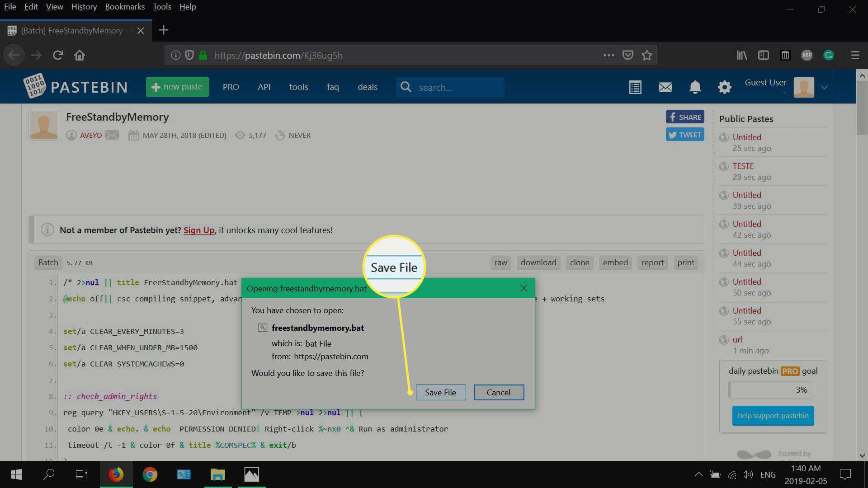This screenshot has width=868, height=488.
Task: Open the Bookmarks menu
Action: (125, 7)
